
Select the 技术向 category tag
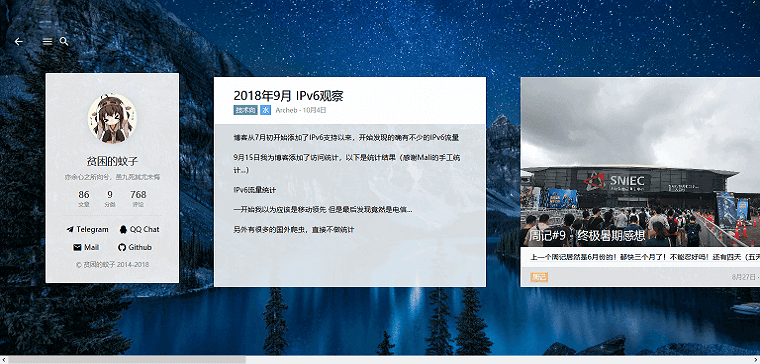[245, 111]
